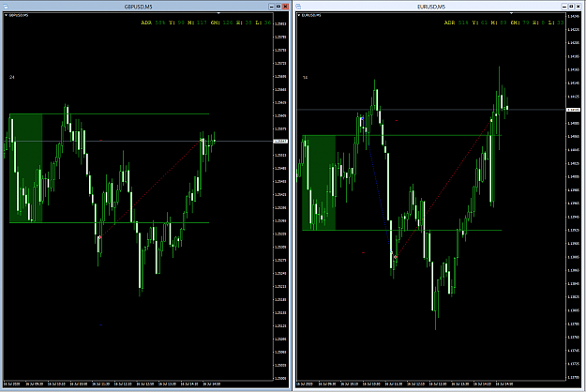Viewport: 586px width, 392px height.
Task: Click the ADR readout text in EURUSD chart
Action: (503, 23)
